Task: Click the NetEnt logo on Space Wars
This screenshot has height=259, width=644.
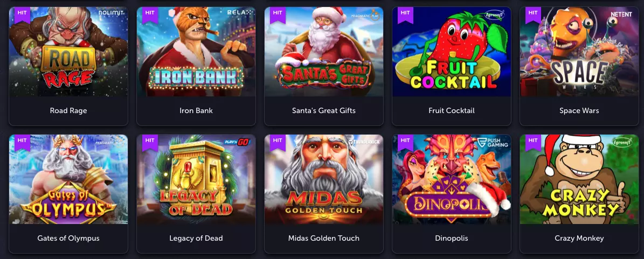Action: pos(621,14)
